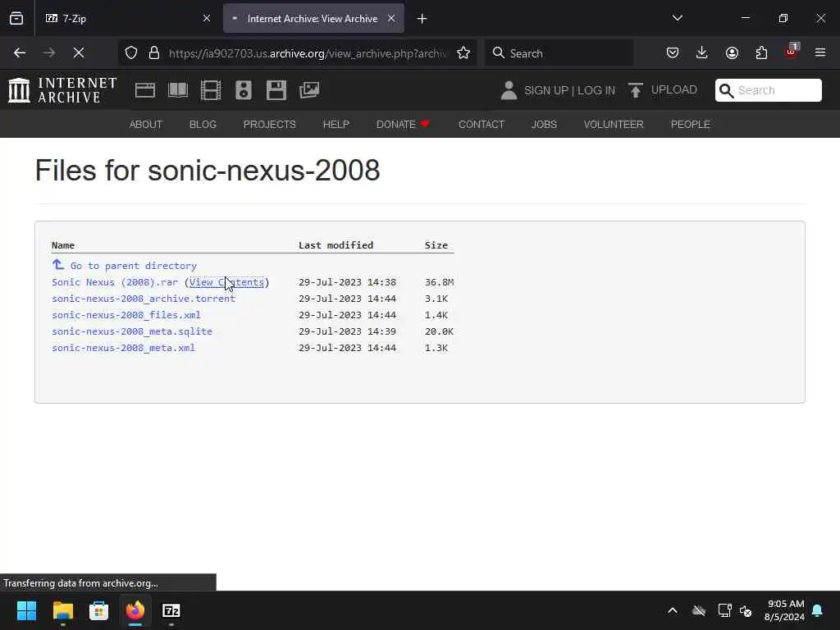Open the Video film icon
This screenshot has width=840, height=630.
click(211, 90)
